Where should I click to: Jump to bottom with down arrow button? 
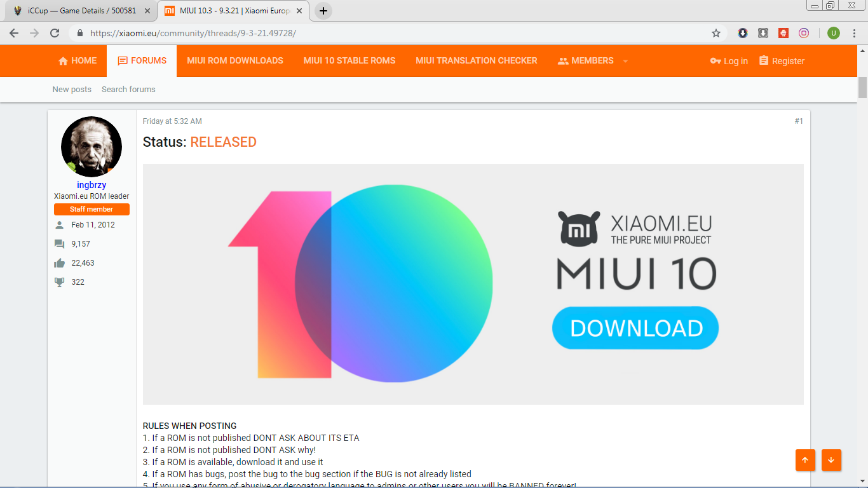pyautogui.click(x=831, y=460)
